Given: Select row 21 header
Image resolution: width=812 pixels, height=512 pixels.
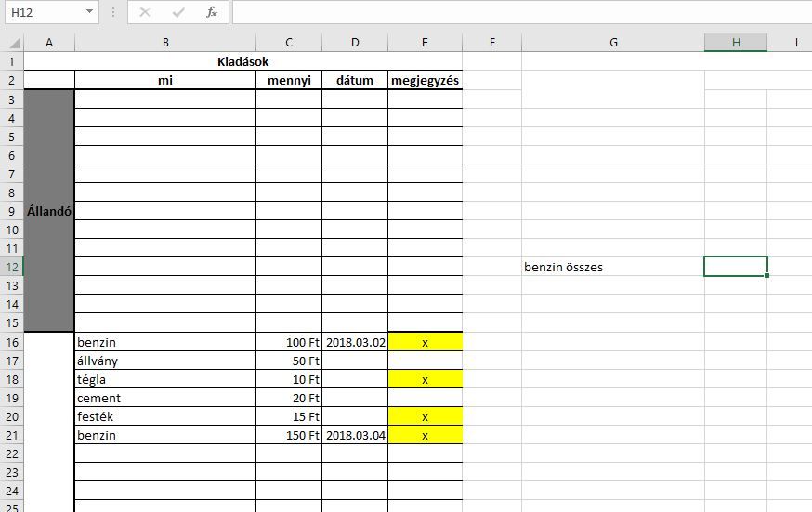Looking at the screenshot, I should pyautogui.click(x=12, y=436).
